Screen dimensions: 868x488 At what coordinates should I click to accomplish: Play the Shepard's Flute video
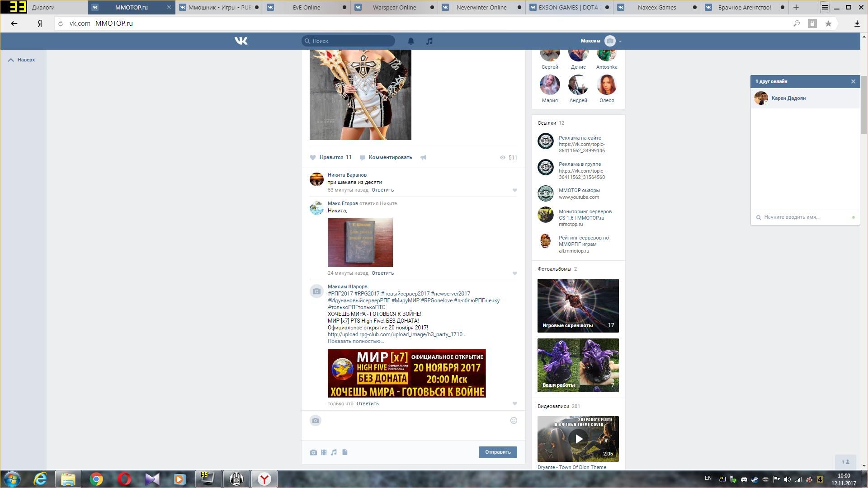coord(578,439)
